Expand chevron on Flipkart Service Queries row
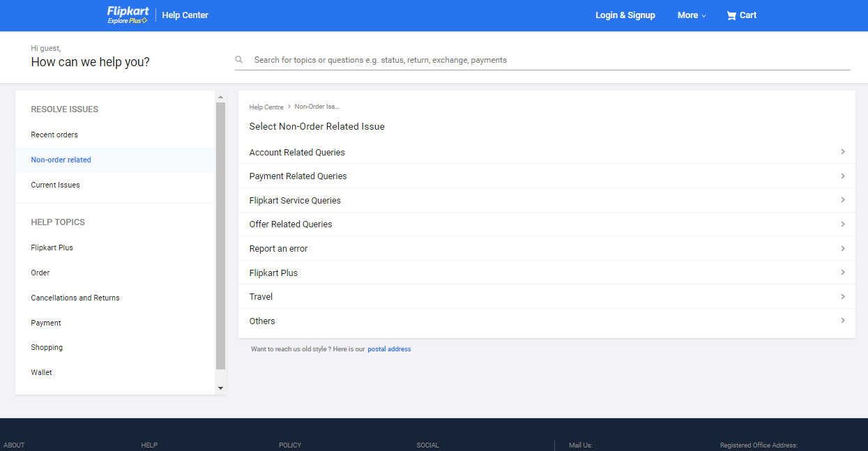The height and width of the screenshot is (451, 868). click(x=843, y=200)
